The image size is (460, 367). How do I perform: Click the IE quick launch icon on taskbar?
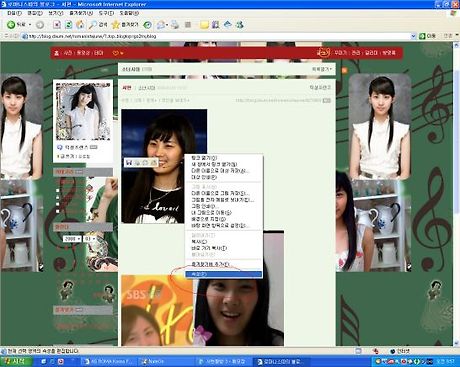pyautogui.click(x=44, y=361)
